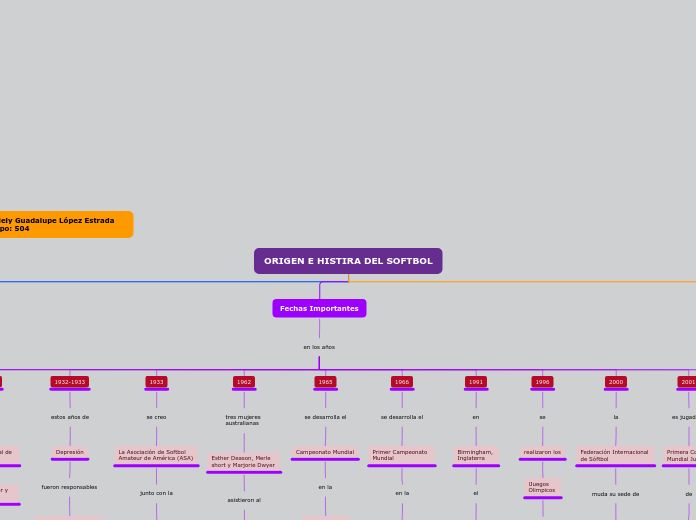Image resolution: width=696 pixels, height=520 pixels.
Task: Select the 1933 year node
Action: tap(156, 382)
